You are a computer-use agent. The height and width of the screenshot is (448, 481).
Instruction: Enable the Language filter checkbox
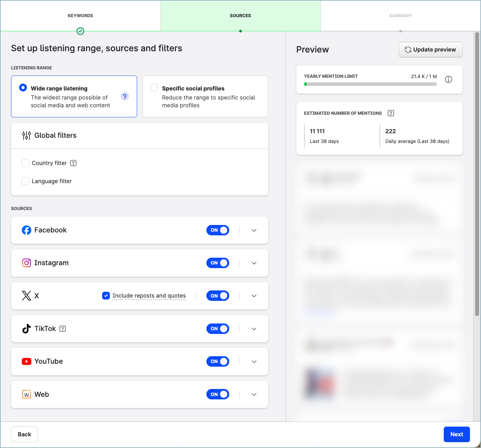25,181
